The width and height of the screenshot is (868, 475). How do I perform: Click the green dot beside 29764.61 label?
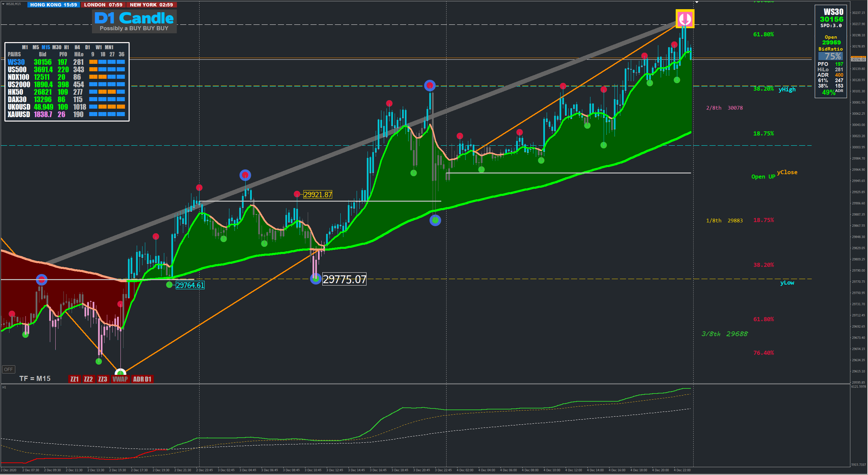click(x=169, y=285)
